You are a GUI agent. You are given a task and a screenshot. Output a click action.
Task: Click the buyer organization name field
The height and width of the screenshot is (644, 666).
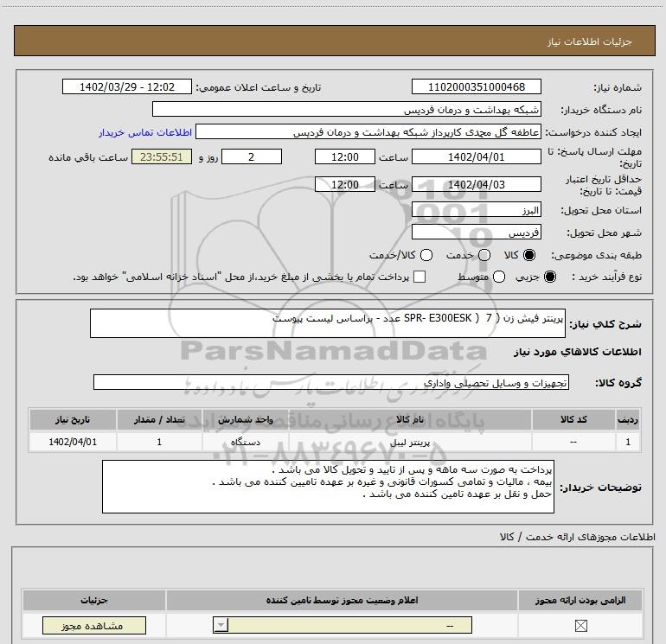[x=347, y=110]
